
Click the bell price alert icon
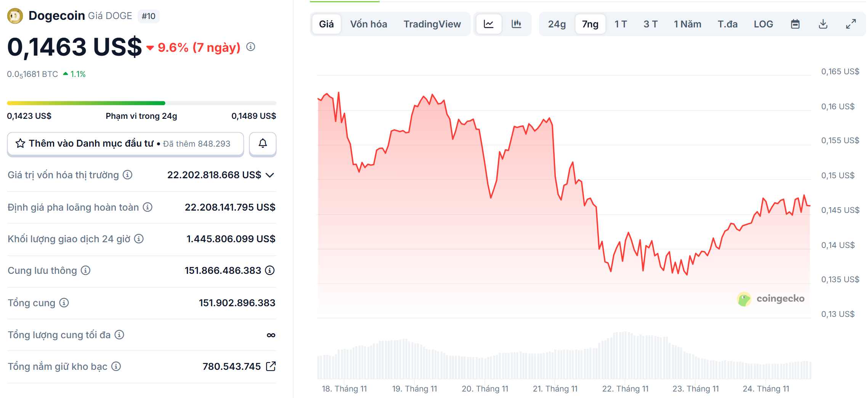[x=263, y=144]
